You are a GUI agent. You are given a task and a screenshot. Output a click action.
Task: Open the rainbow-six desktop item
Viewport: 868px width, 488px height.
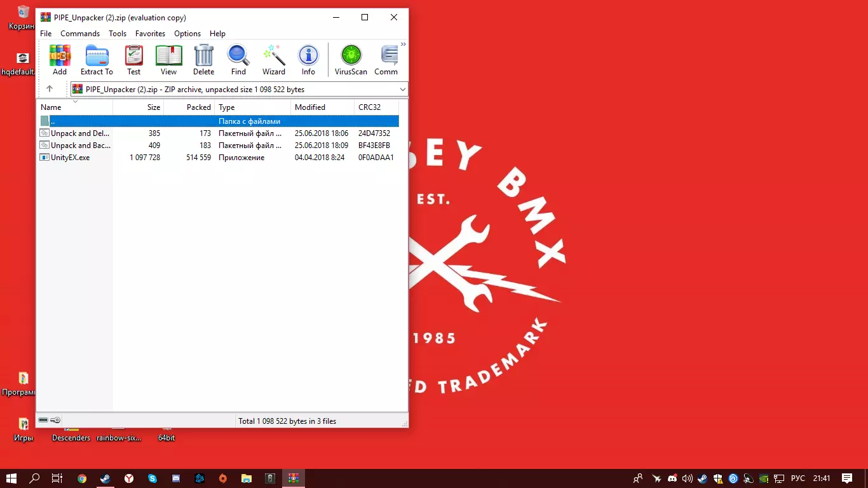point(119,436)
